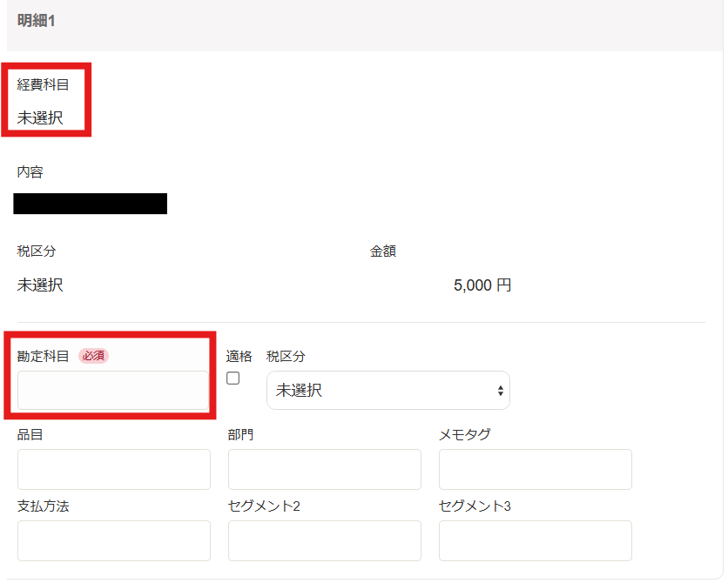This screenshot has width=728, height=583.
Task: Click the 経費科目 label
Action: point(44,84)
